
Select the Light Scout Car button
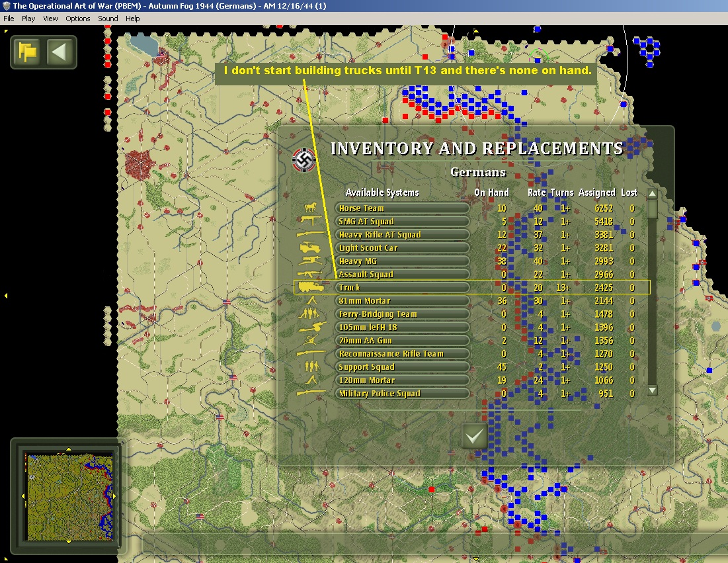(x=402, y=247)
